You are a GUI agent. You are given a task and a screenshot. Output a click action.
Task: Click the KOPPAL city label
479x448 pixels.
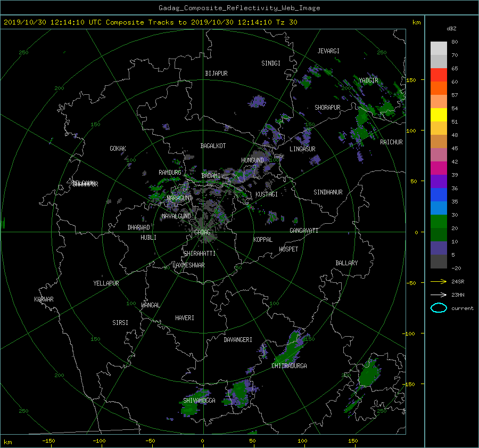(x=263, y=240)
